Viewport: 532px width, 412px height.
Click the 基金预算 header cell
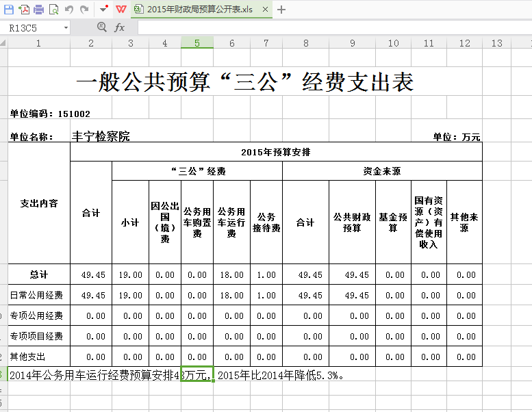393,222
